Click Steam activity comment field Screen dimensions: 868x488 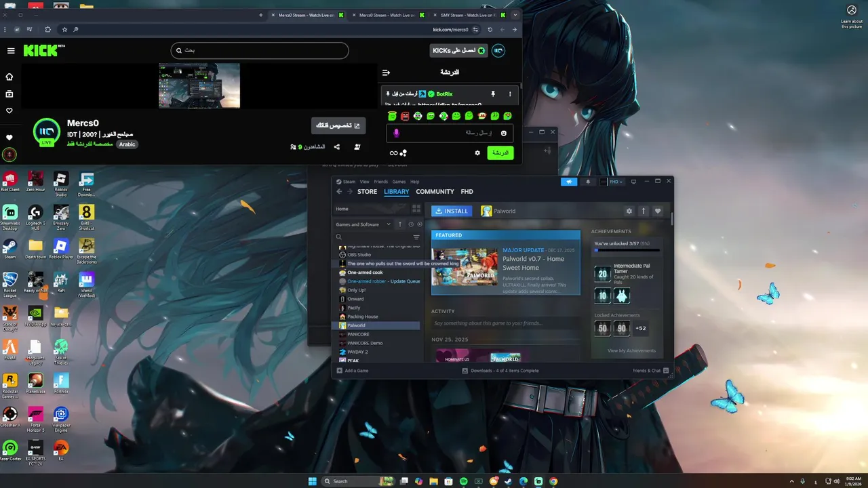[x=506, y=323]
